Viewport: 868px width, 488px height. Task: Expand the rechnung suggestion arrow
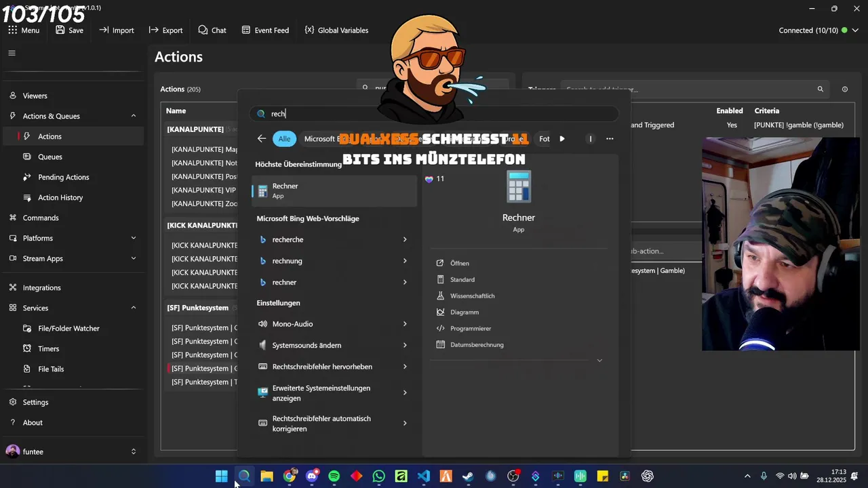(x=405, y=261)
